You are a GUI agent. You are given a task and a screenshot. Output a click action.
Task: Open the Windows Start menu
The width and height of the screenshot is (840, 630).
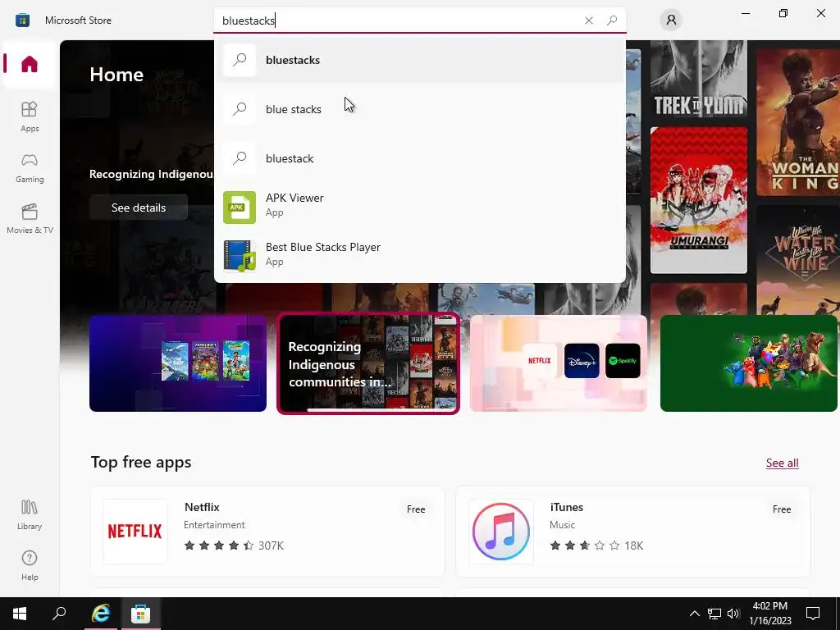point(20,614)
